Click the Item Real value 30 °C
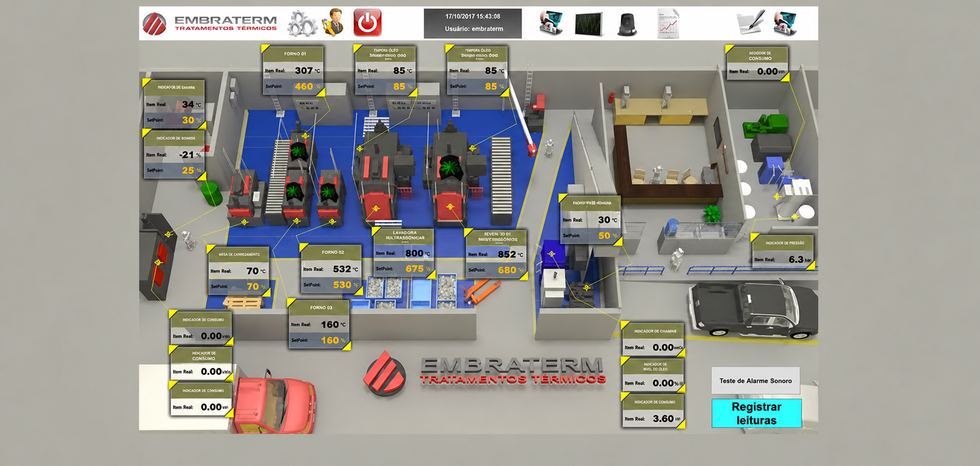Image resolution: width=980 pixels, height=466 pixels. [x=608, y=220]
